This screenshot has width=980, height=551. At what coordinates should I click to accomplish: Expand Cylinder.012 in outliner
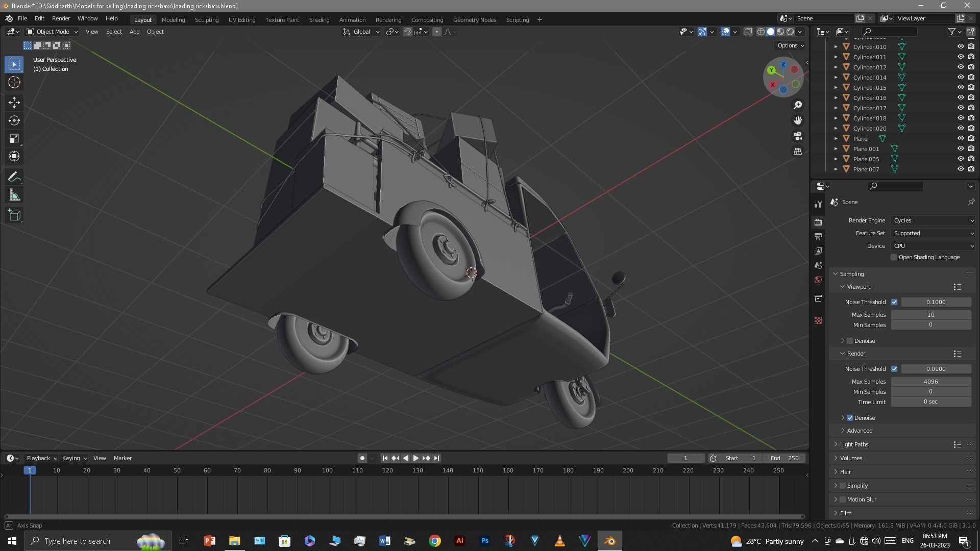click(836, 67)
